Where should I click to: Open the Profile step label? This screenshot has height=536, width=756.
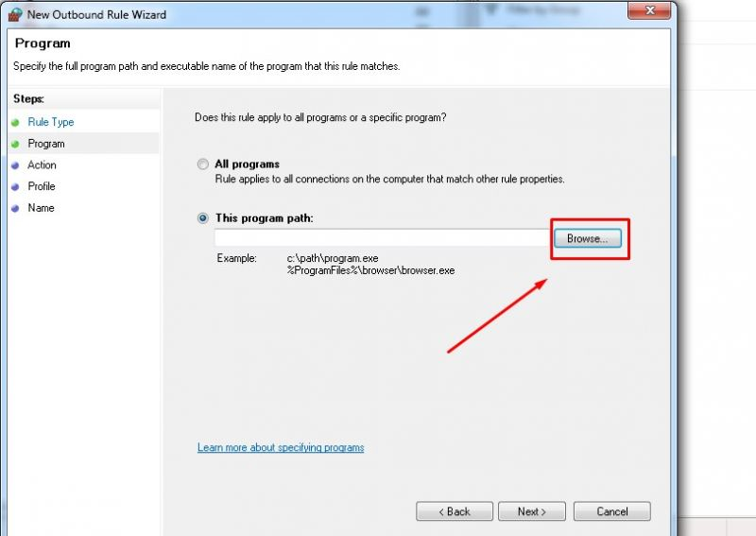42,187
